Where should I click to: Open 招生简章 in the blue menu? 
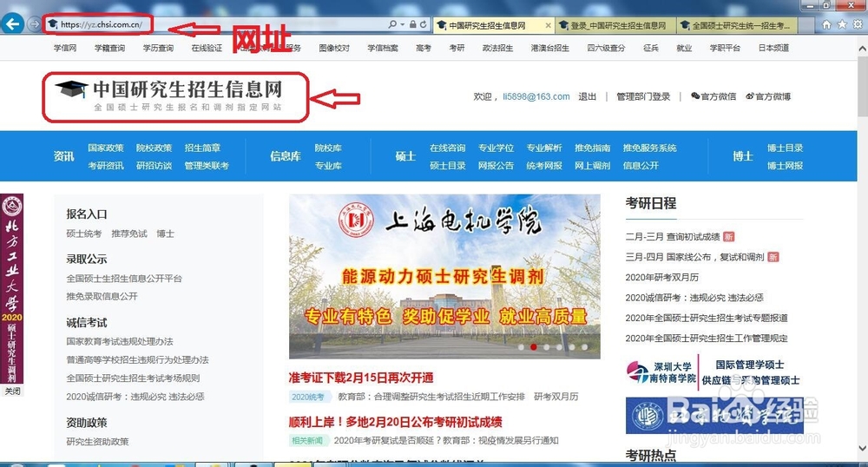pos(202,148)
